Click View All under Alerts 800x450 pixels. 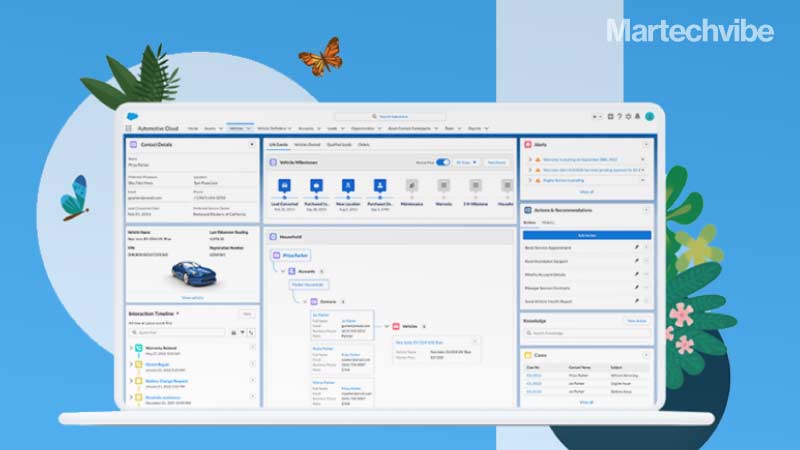pos(587,192)
